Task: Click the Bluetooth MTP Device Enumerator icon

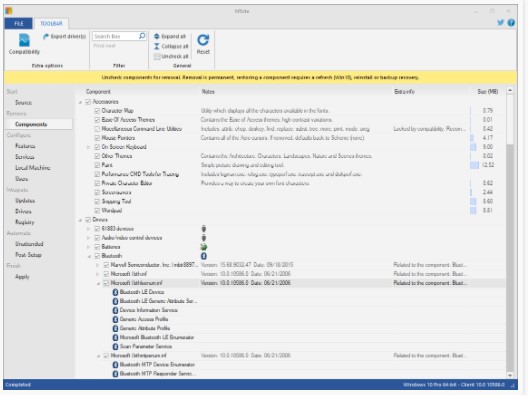Action: (115, 365)
